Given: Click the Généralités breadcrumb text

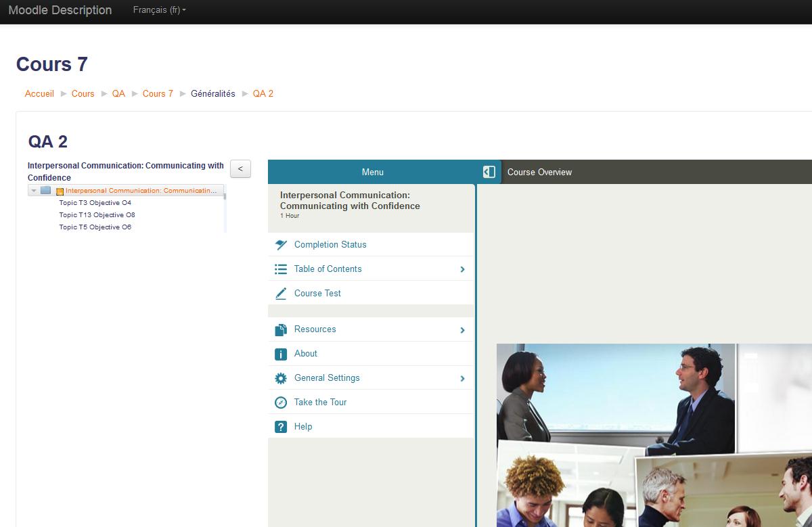Looking at the screenshot, I should coord(213,93).
